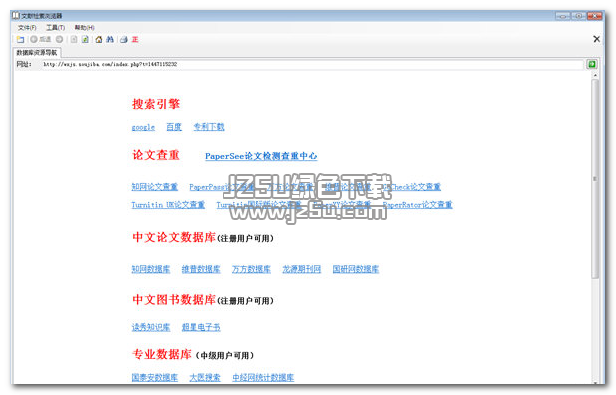Click the 中文论文数据库 heading
616x395 pixels.
174,237
